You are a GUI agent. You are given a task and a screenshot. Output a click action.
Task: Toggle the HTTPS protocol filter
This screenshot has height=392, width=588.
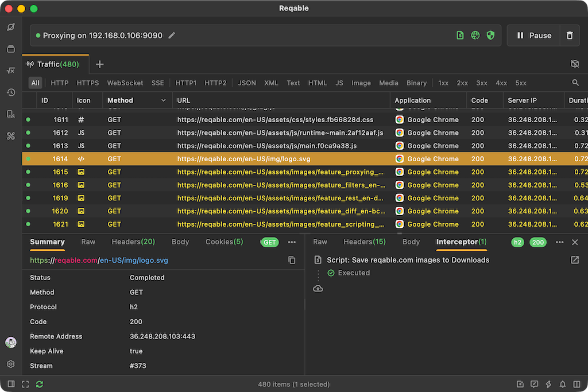88,83
